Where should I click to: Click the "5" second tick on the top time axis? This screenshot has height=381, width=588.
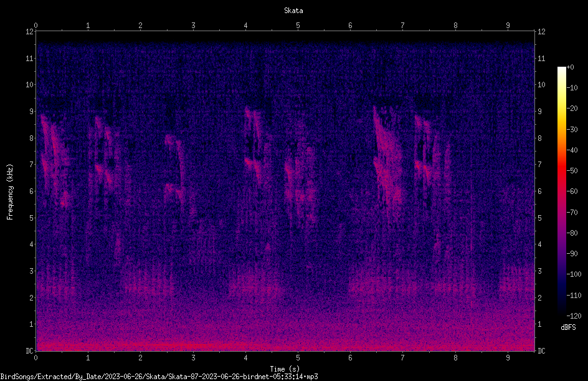click(298, 26)
